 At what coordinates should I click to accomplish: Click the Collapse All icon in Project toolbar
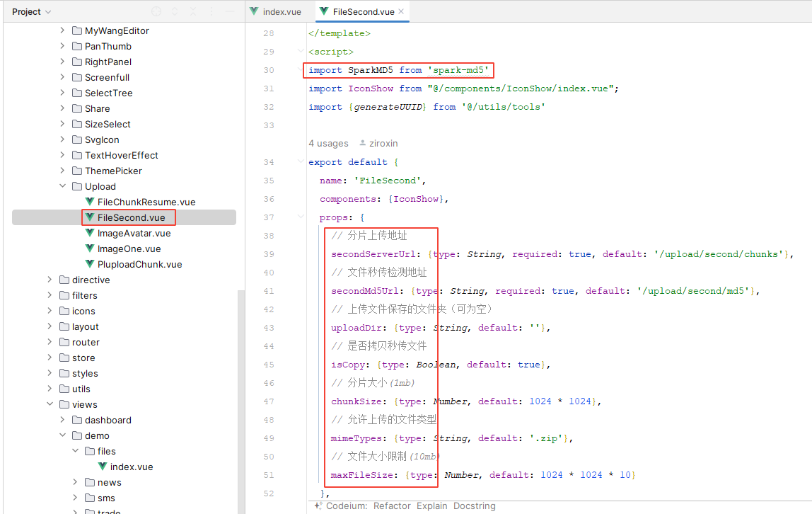[193, 11]
